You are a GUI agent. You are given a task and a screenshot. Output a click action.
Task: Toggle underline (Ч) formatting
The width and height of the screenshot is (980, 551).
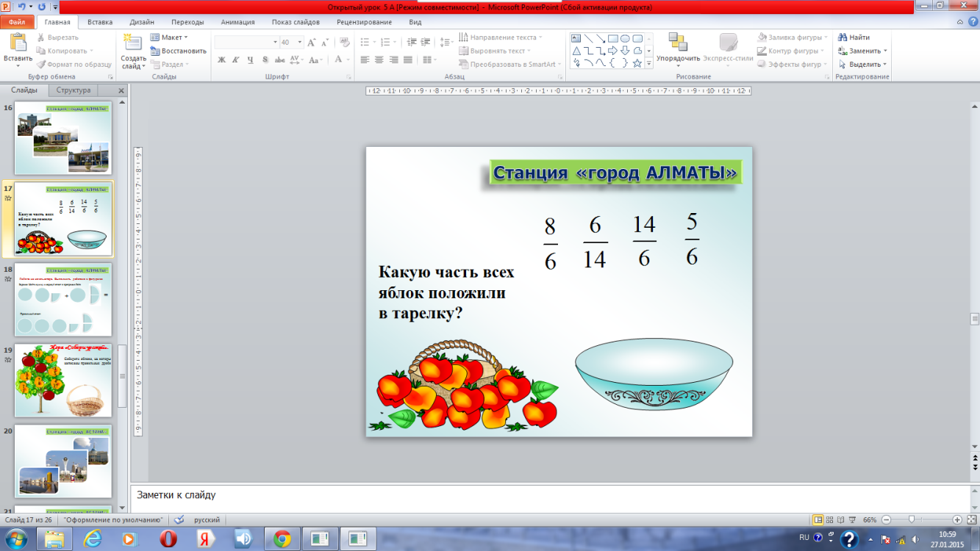(x=251, y=60)
